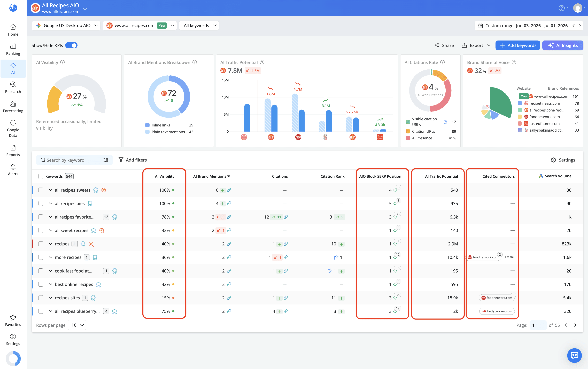The width and height of the screenshot is (588, 369).
Task: Click the Inline links legend swatch
Action: [x=147, y=125]
